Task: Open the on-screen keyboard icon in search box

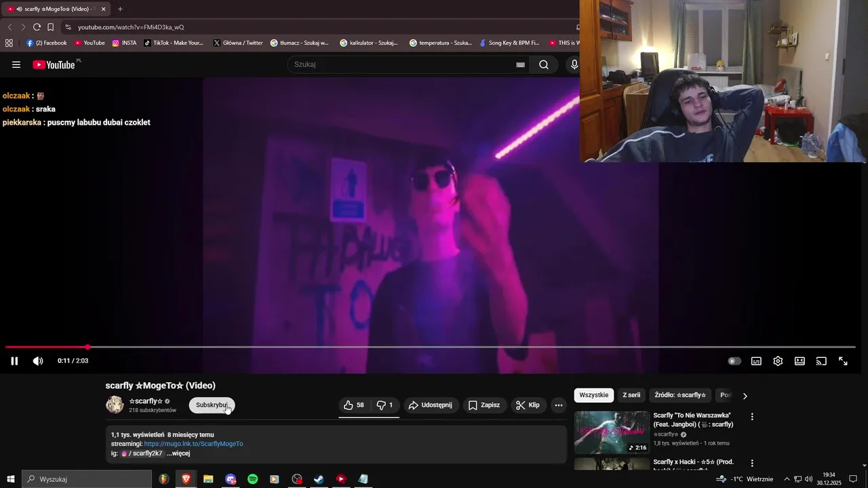Action: click(x=520, y=64)
